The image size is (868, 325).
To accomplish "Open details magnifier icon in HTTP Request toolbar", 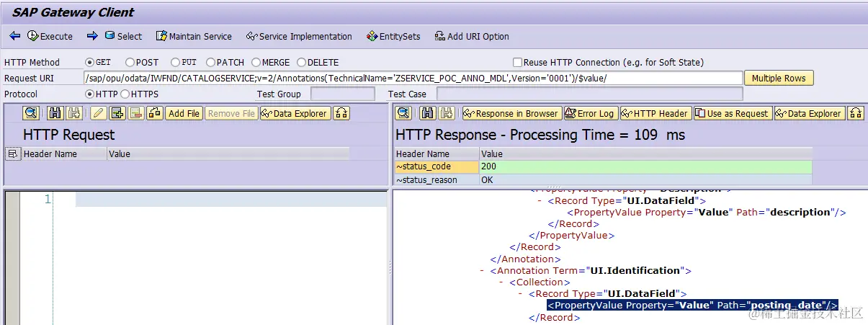I will (x=31, y=113).
